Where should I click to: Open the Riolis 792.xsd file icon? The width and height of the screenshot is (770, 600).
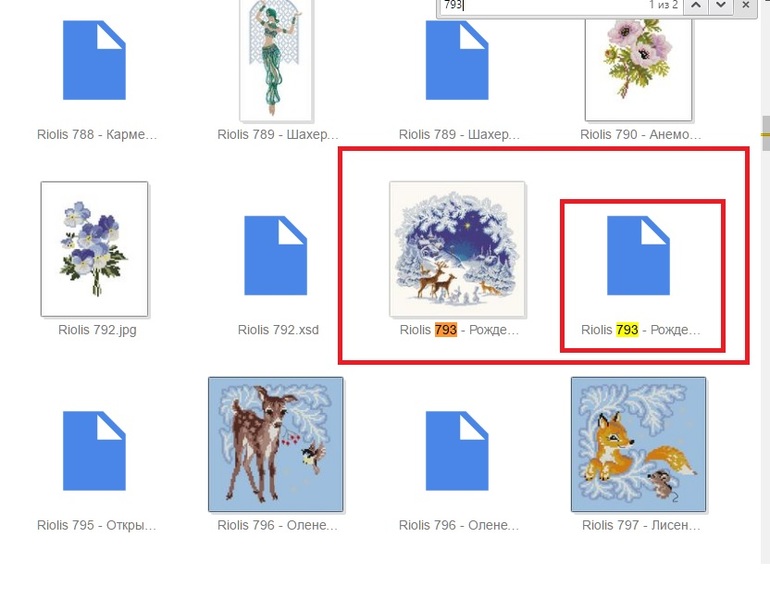click(276, 256)
